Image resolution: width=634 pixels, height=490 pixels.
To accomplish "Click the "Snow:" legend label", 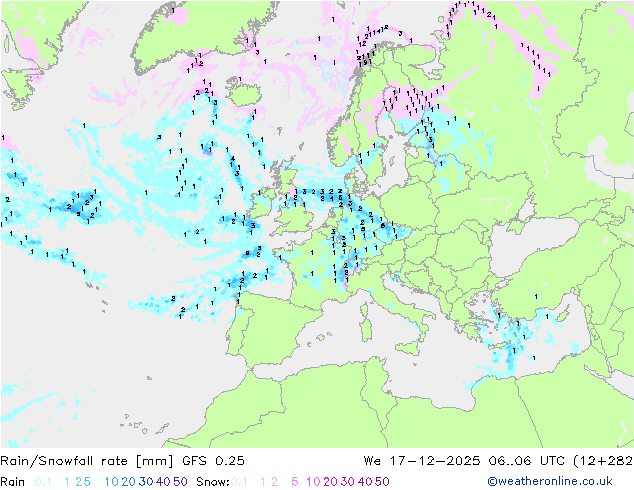I will [213, 482].
